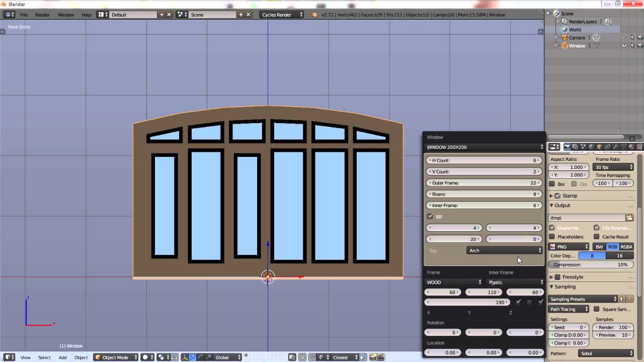The image size is (644, 362).
Task: Toggle the Overwrite checkbox
Action: [x=552, y=228]
